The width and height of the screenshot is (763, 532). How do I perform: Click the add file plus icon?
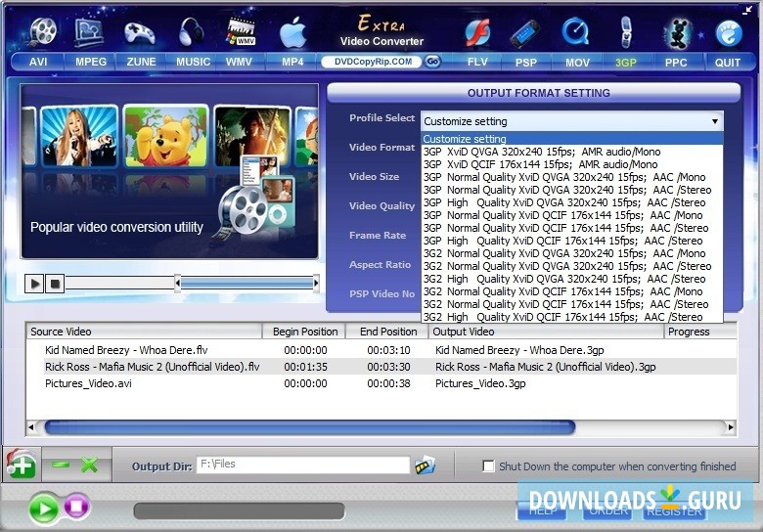[x=21, y=465]
